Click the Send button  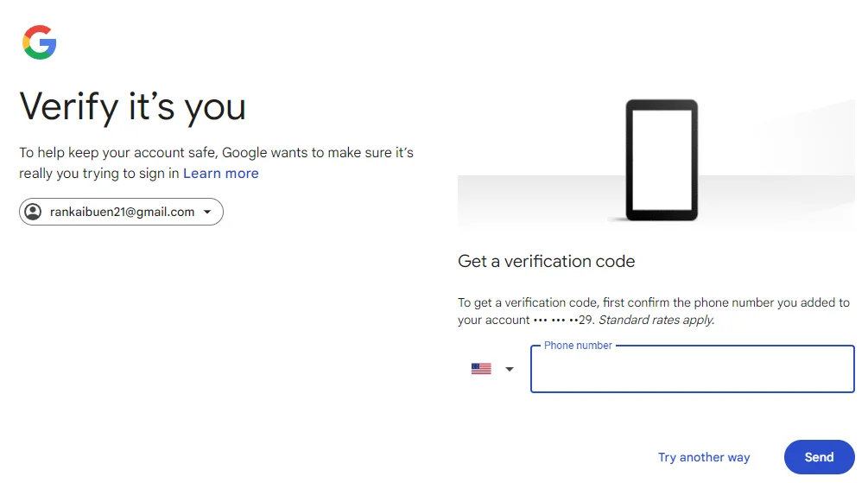[819, 457]
